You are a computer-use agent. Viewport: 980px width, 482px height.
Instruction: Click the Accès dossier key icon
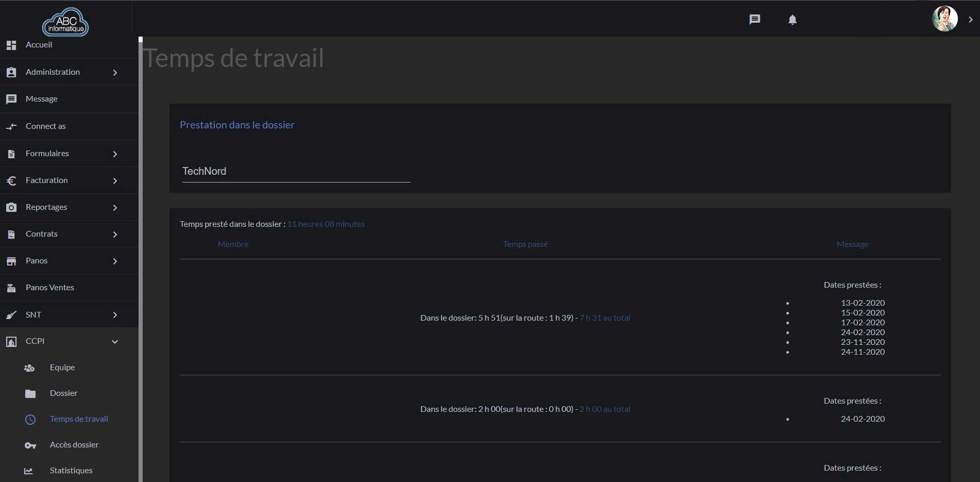pyautogui.click(x=30, y=445)
